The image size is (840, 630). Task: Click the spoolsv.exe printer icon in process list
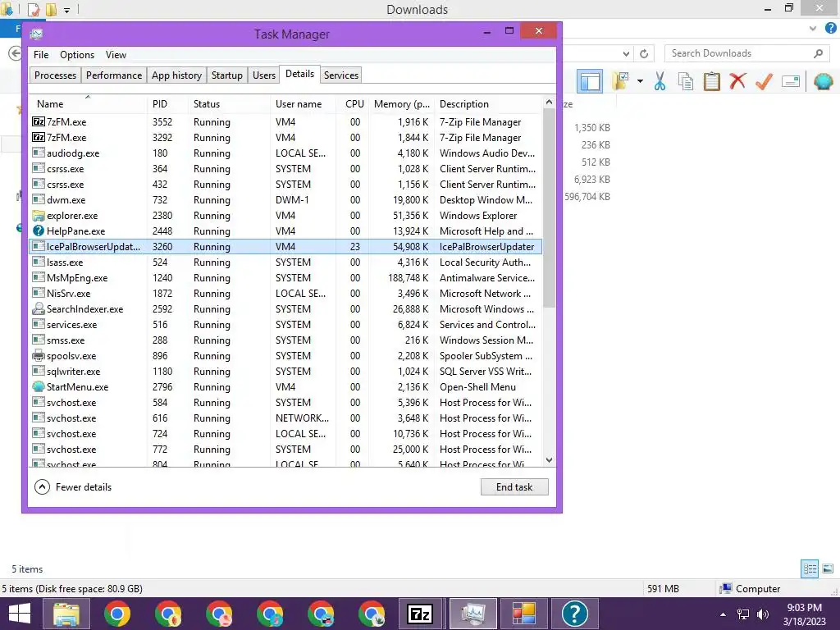38,356
